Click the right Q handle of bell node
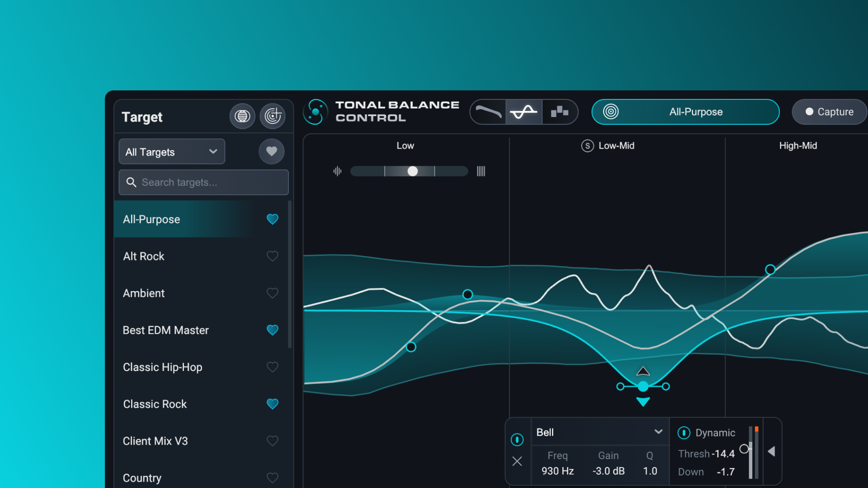Viewport: 868px width, 488px height. coord(666,386)
